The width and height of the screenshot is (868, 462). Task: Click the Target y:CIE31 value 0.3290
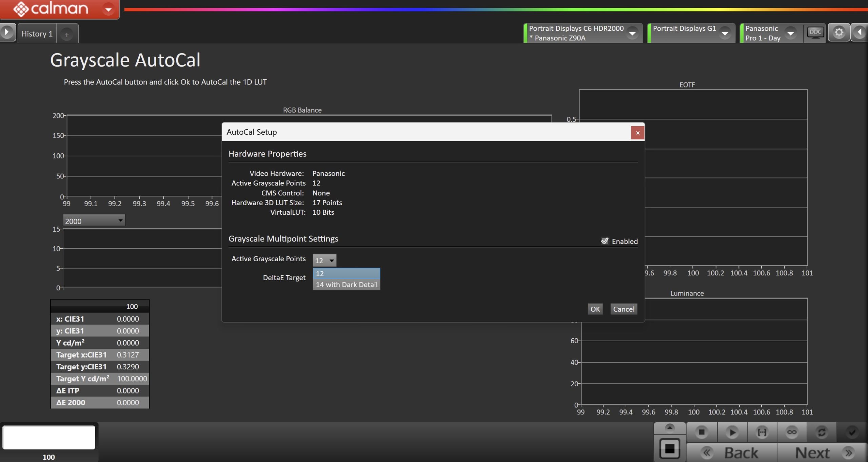(127, 367)
